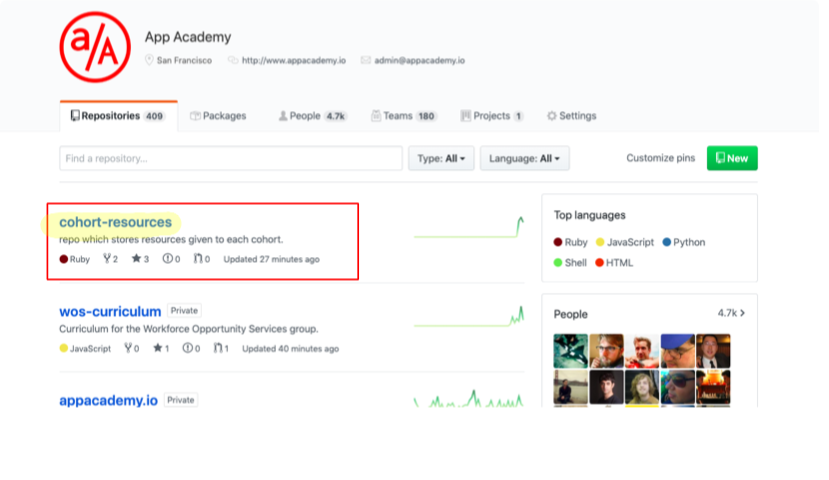Click the Projects board icon
Viewport: 829px width, 480px height.
tap(465, 116)
